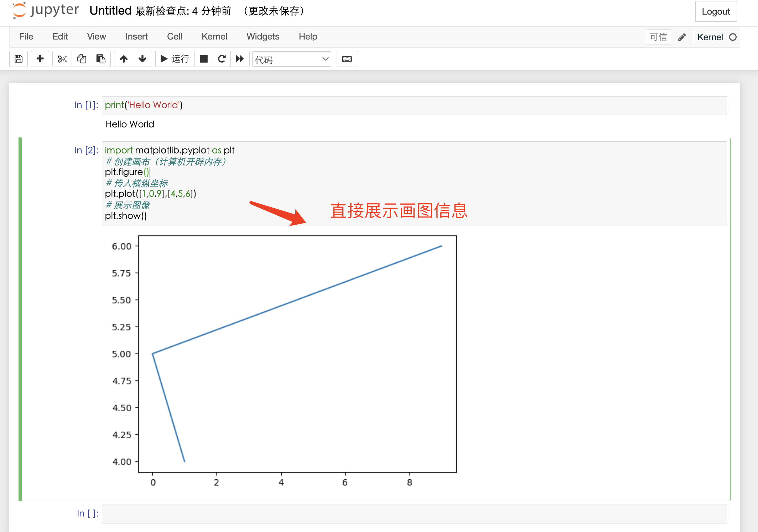This screenshot has height=532, width=758.
Task: Open the Kernel menu
Action: point(214,36)
